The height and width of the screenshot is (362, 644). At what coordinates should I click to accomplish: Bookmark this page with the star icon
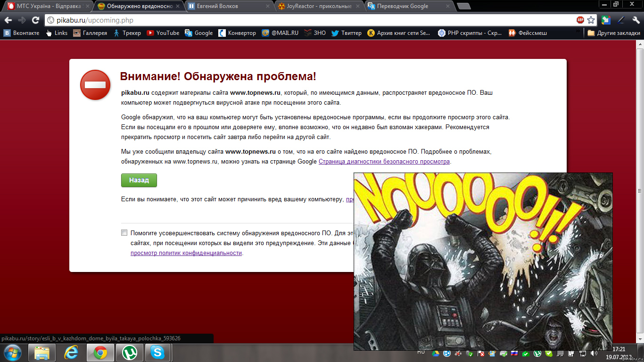pos(591,20)
